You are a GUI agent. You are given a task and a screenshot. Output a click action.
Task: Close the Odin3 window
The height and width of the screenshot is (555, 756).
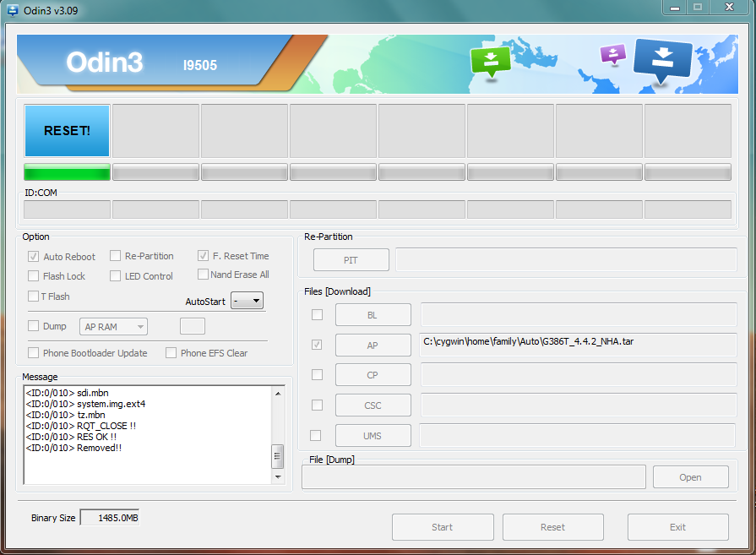point(729,8)
